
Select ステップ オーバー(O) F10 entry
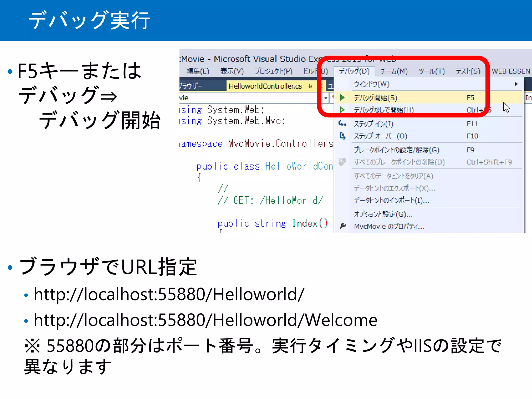pos(429,136)
